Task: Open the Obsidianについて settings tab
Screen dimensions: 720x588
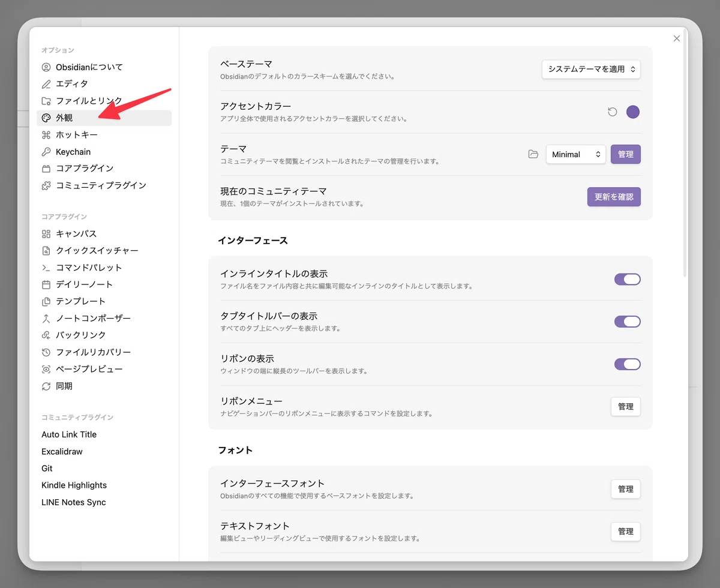Action: coord(104,67)
